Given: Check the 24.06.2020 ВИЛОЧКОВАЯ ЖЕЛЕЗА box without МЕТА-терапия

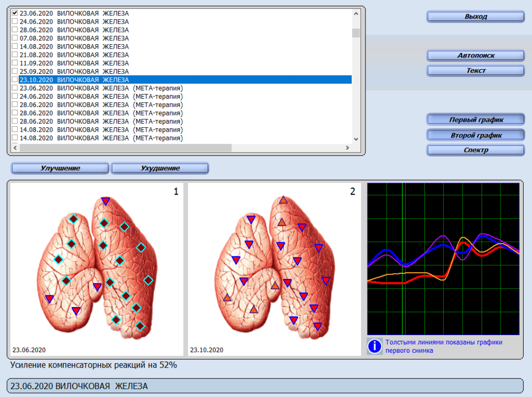Looking at the screenshot, I should point(15,22).
